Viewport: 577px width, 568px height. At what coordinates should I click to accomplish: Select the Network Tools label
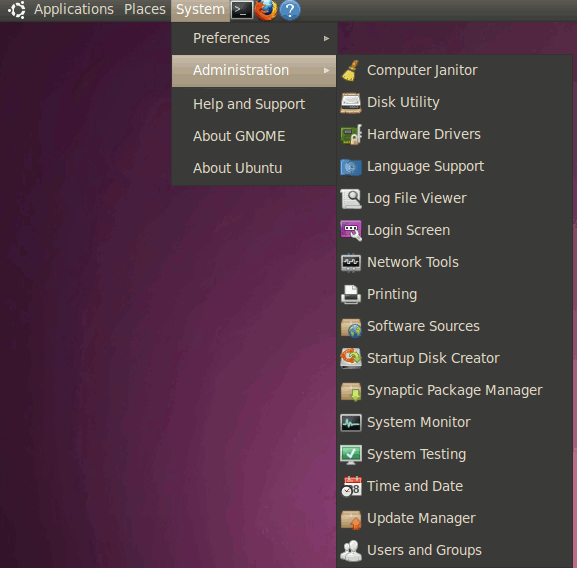tap(413, 262)
